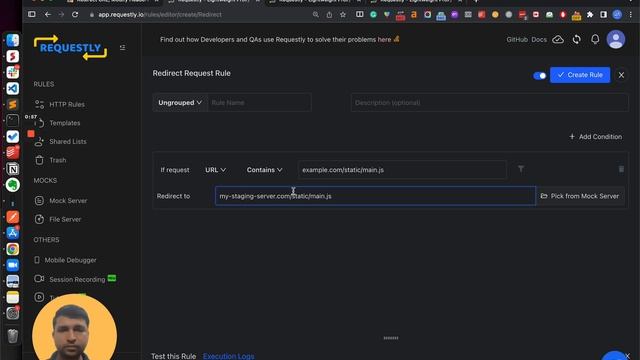640x360 pixels.
Task: Open Session Recording in sidebar
Action: pos(70,279)
